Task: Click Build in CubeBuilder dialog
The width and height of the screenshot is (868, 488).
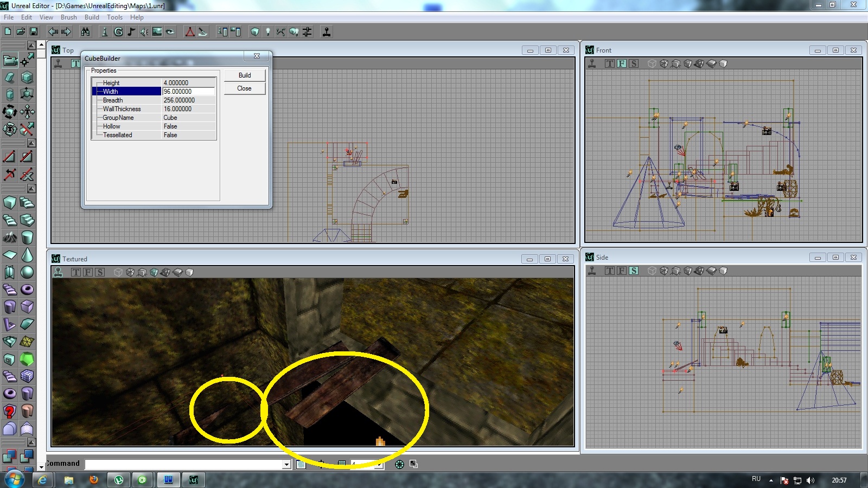Action: coord(245,75)
